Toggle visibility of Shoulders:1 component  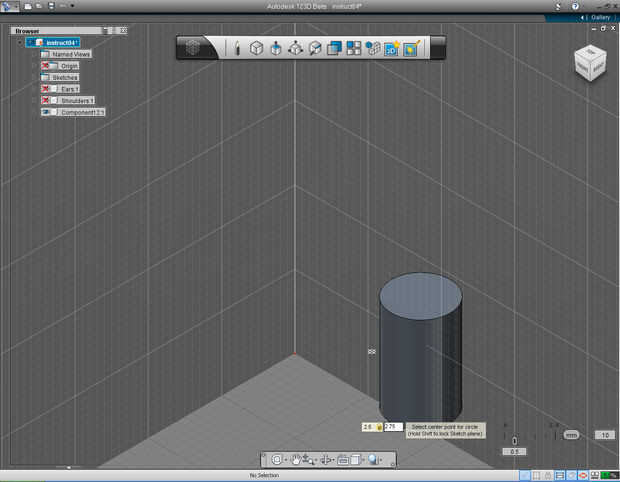click(45, 100)
